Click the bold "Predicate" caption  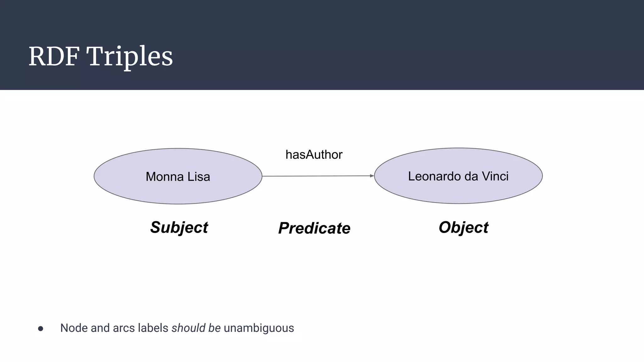[x=314, y=228]
